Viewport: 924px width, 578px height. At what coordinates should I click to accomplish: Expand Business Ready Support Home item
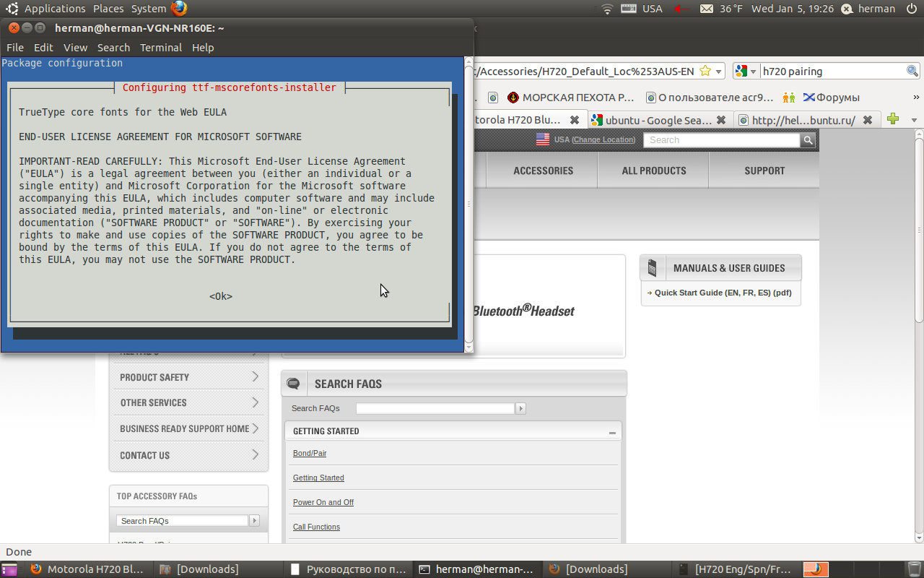click(188, 428)
